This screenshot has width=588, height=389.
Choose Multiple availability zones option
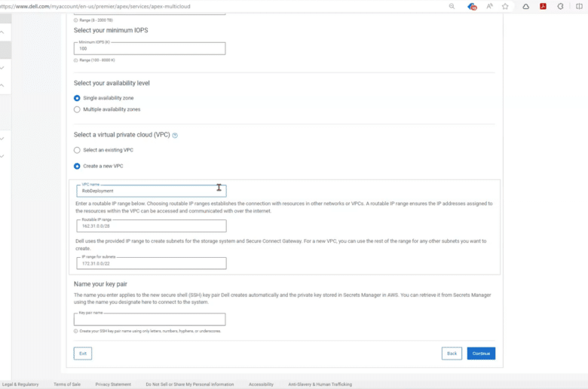[x=77, y=109]
